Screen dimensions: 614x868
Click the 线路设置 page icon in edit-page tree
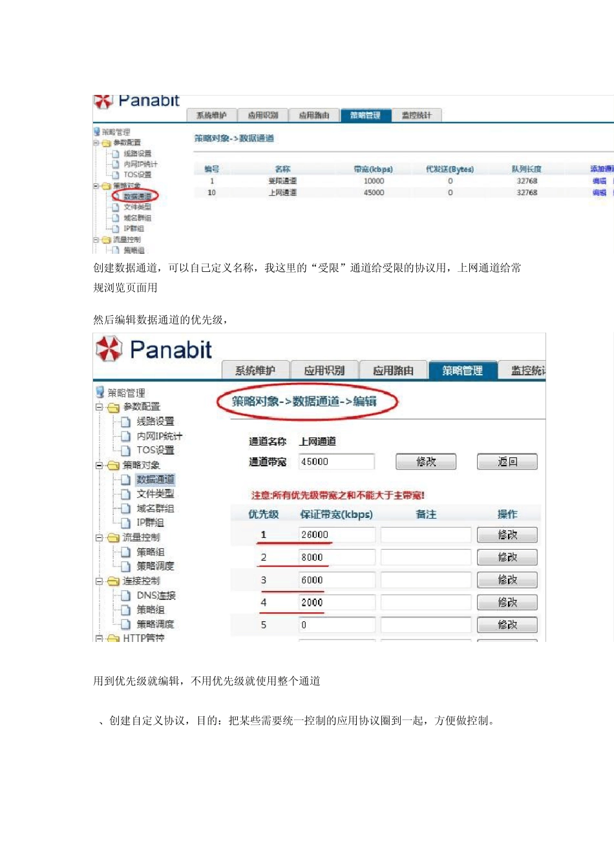pos(126,422)
